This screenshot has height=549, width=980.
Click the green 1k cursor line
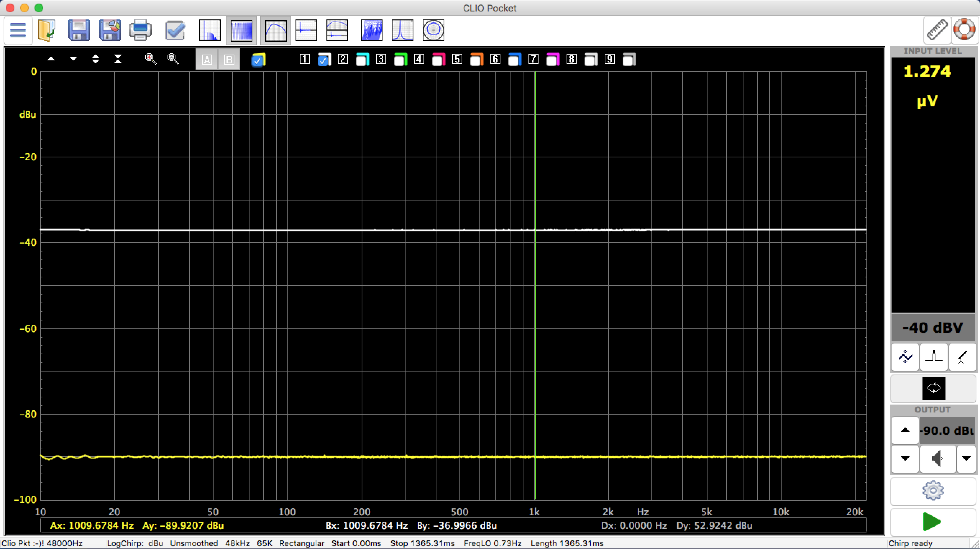[535, 285]
